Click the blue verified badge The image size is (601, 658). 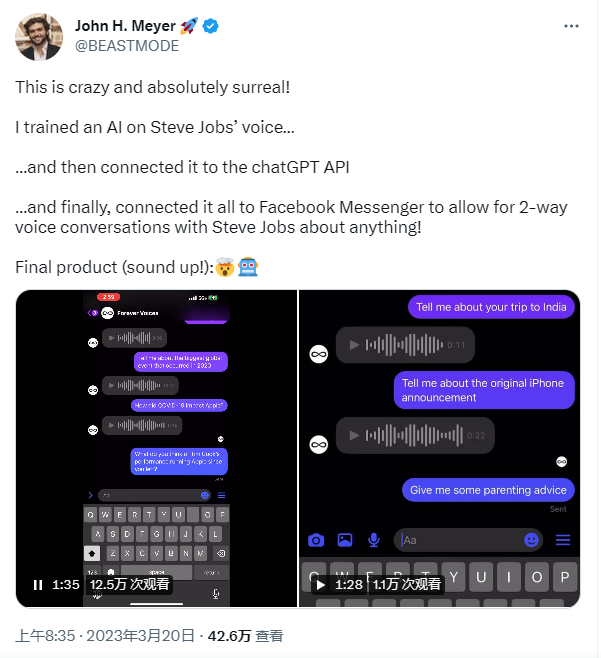tap(210, 27)
